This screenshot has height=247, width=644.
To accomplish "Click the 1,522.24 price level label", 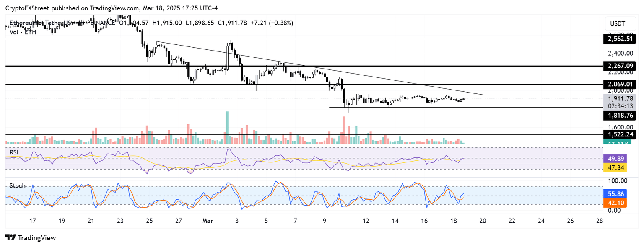I will [621, 134].
